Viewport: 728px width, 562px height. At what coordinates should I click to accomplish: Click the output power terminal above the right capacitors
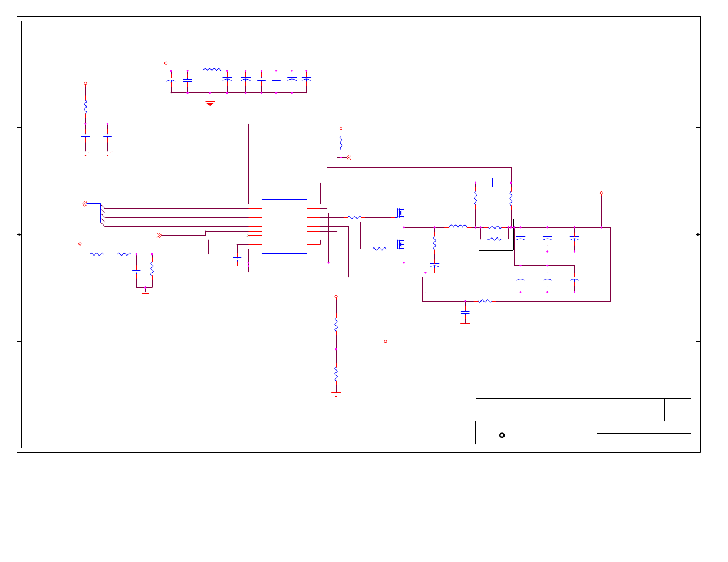601,193
